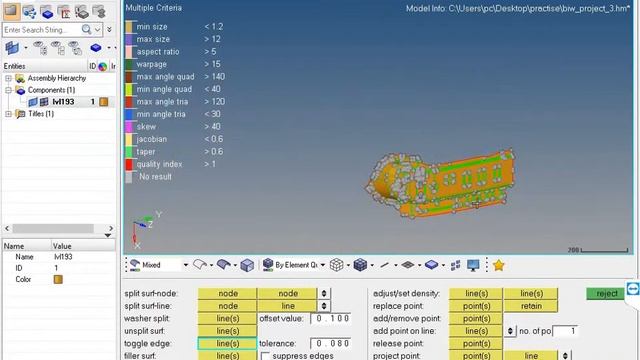Open Mixed geometry color mode dropdown
Screen dimensions: 640x360
[185, 265]
